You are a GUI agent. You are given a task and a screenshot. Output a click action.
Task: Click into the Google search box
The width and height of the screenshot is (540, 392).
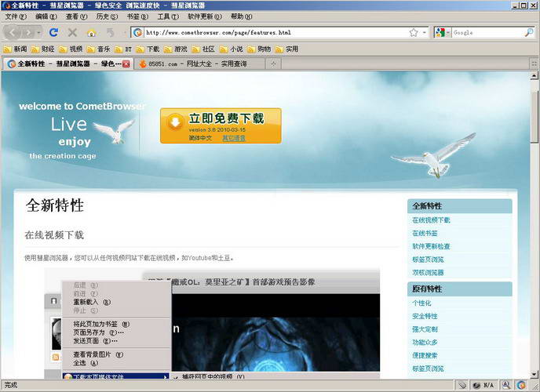click(487, 33)
